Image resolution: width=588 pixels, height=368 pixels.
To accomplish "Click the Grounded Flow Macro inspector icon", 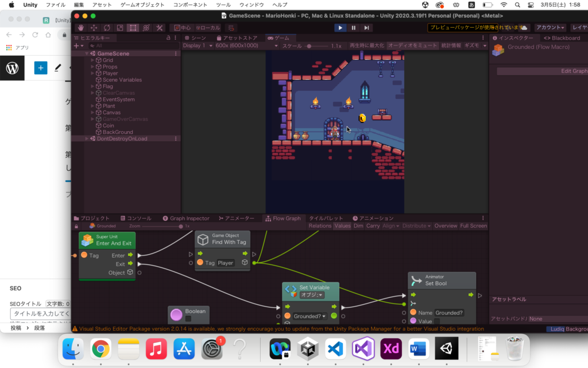I will tap(498, 49).
